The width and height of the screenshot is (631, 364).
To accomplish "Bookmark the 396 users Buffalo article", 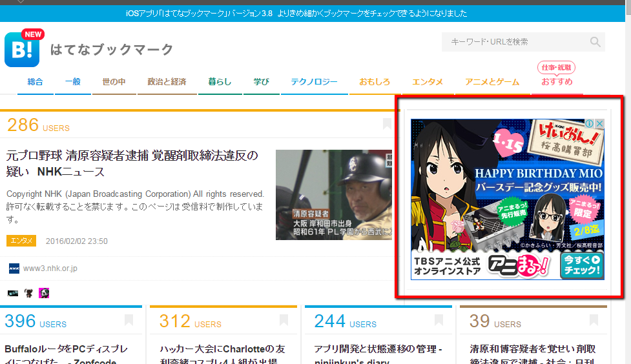I will tap(129, 320).
